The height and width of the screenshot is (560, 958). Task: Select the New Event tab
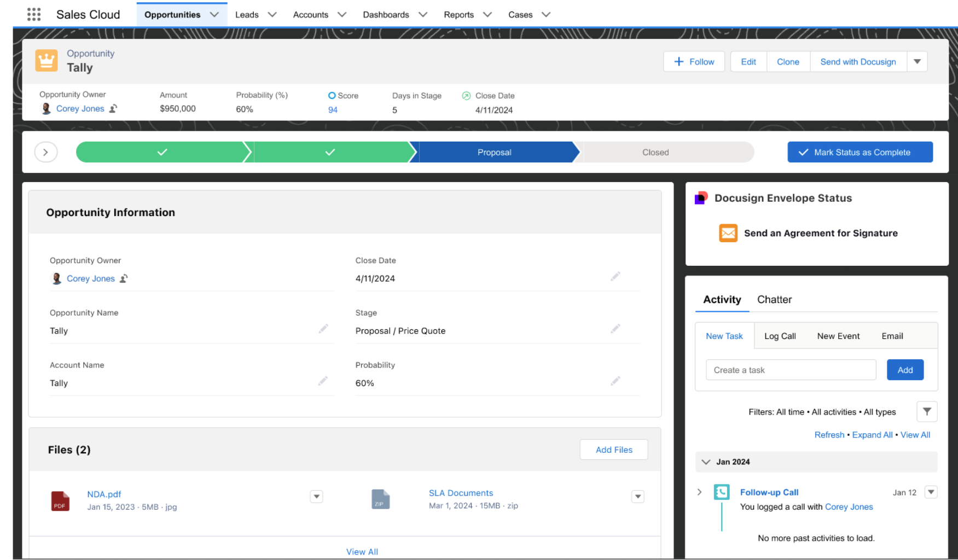[838, 336]
